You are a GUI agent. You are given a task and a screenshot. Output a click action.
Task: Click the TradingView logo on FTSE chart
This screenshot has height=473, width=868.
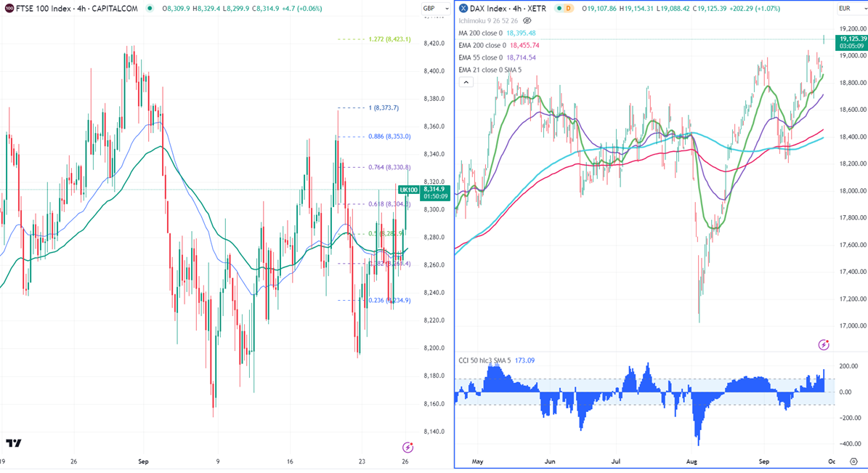14,443
